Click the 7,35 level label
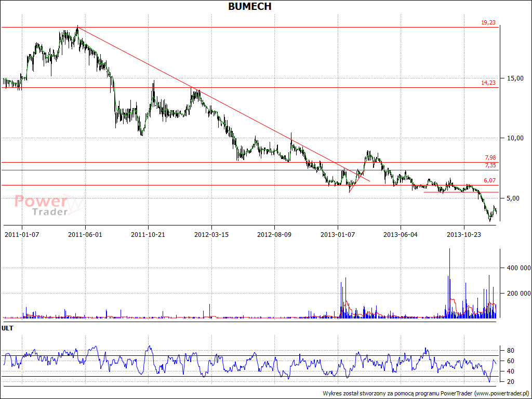 click(x=490, y=166)
